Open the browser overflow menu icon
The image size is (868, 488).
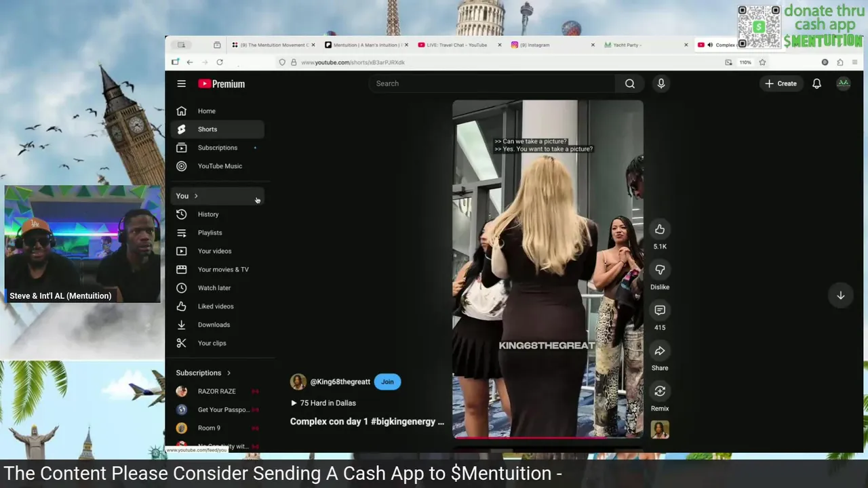(x=854, y=62)
